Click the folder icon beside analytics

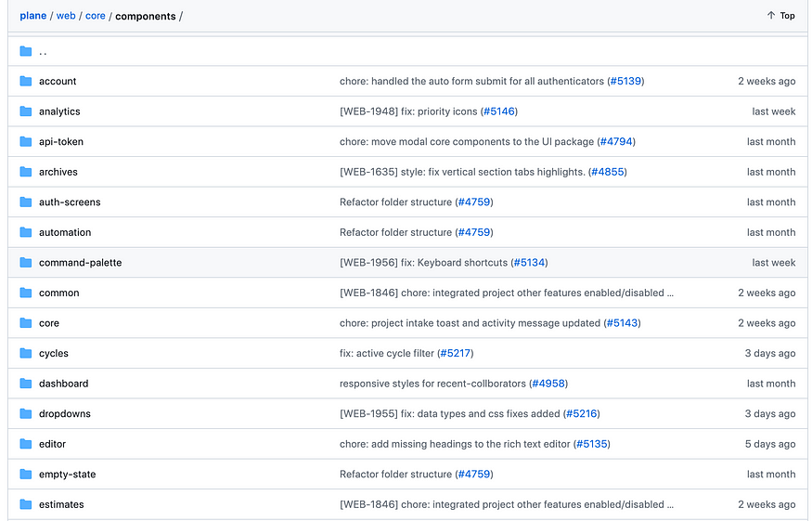point(25,111)
